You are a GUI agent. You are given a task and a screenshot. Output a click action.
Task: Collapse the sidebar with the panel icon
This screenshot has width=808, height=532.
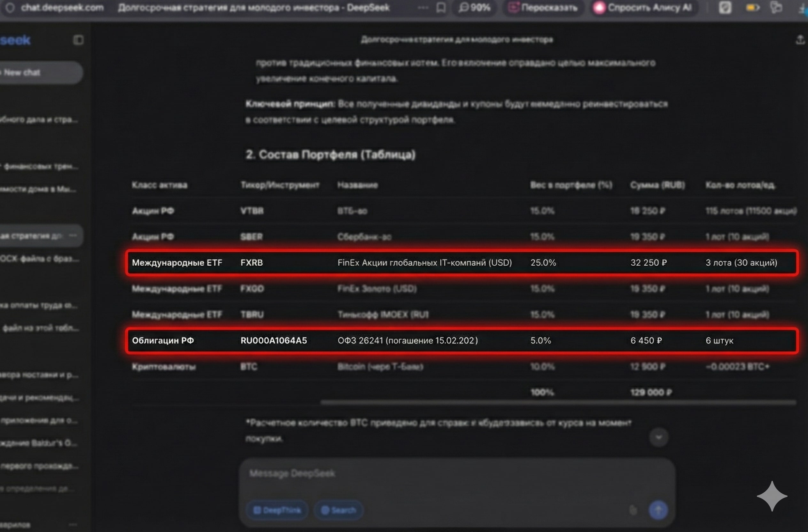(x=78, y=40)
